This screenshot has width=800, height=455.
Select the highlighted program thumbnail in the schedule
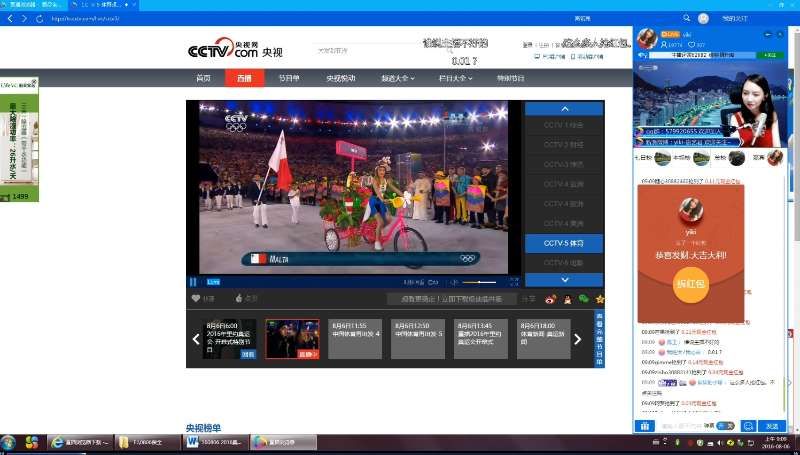292,339
